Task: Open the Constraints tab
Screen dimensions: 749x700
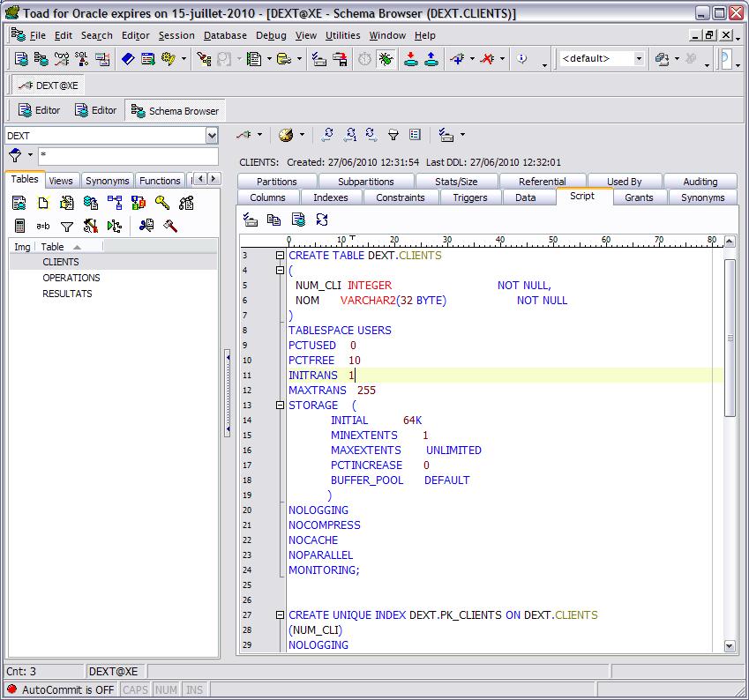Action: pos(401,197)
